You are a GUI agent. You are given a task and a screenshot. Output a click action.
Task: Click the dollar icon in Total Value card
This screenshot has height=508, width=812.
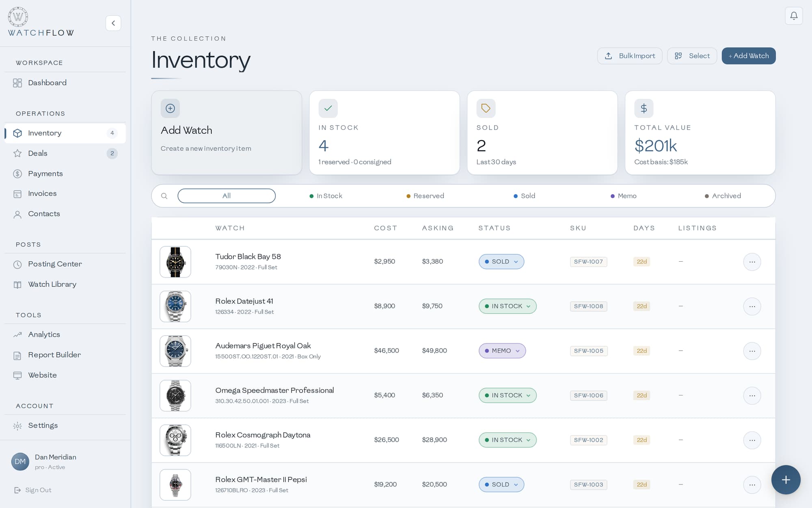tap(644, 109)
